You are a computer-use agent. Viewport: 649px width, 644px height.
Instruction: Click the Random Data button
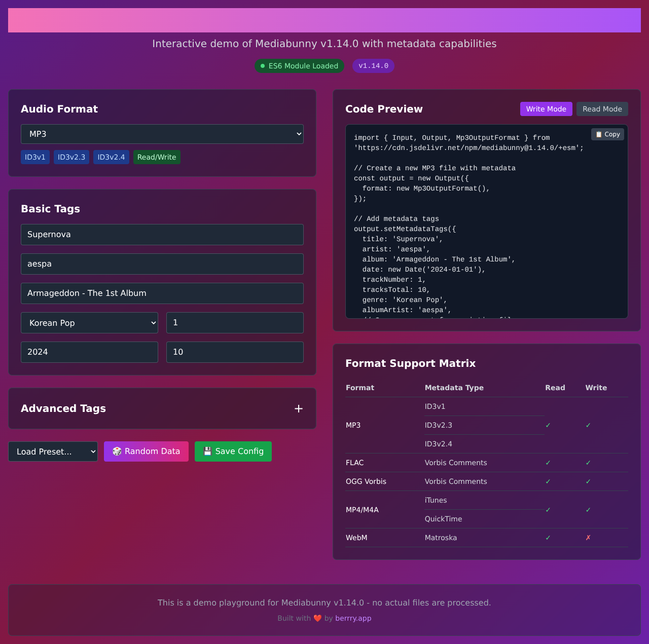[146, 451]
